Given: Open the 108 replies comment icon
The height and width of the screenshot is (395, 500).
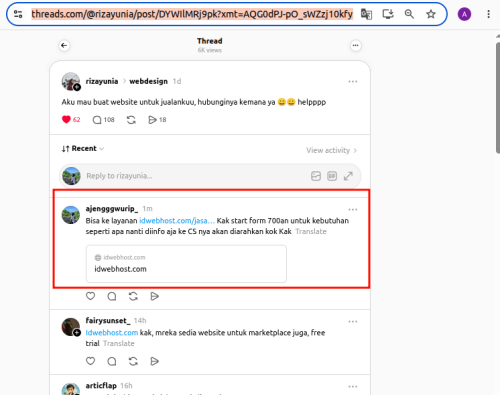Looking at the screenshot, I should [97, 120].
